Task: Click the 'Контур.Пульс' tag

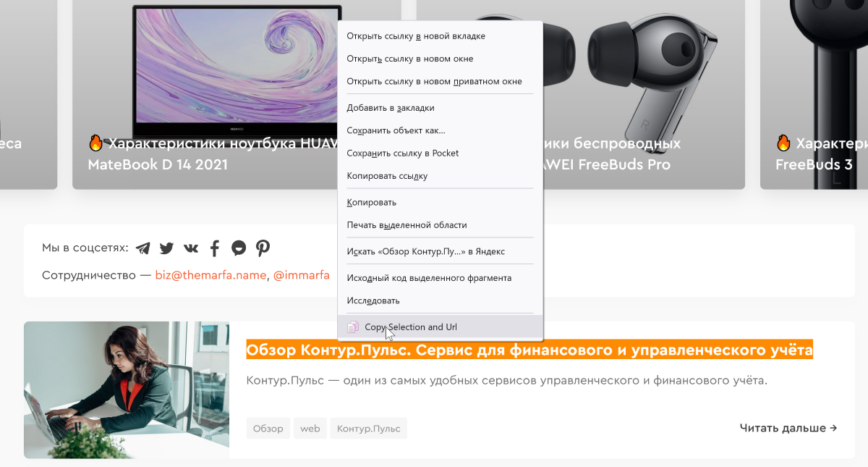Action: click(x=369, y=429)
